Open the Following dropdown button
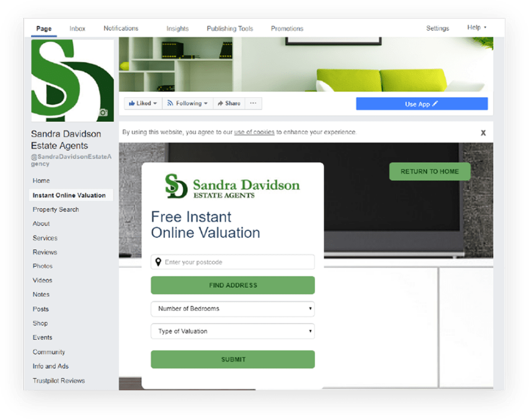The height and width of the screenshot is (420, 529). [188, 103]
